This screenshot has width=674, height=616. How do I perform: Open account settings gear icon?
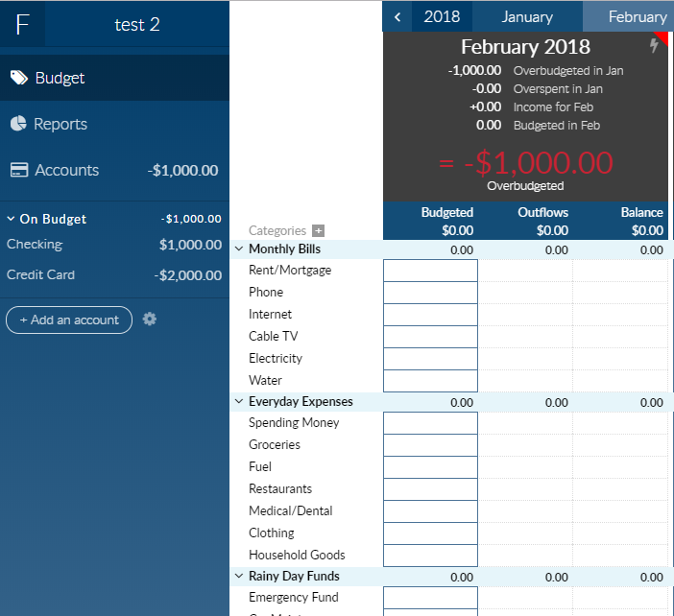(x=149, y=320)
